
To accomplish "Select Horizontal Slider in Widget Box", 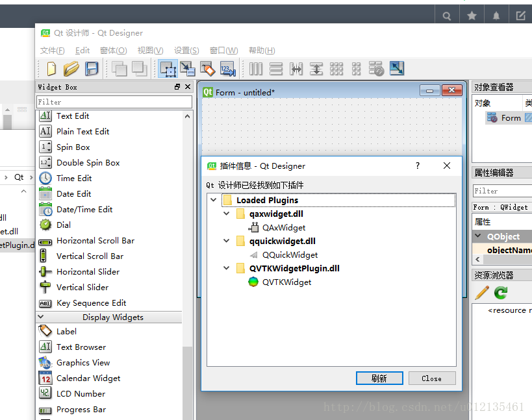I will tap(88, 272).
